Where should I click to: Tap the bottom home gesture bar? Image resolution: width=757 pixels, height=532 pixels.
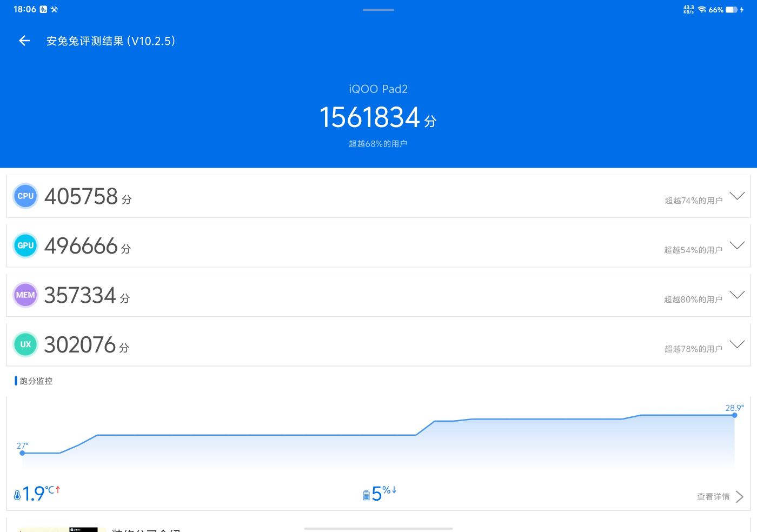click(x=378, y=528)
